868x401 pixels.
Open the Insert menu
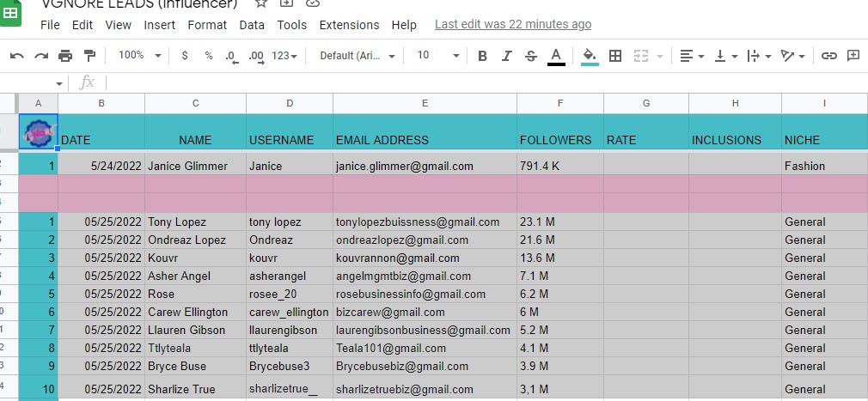160,25
